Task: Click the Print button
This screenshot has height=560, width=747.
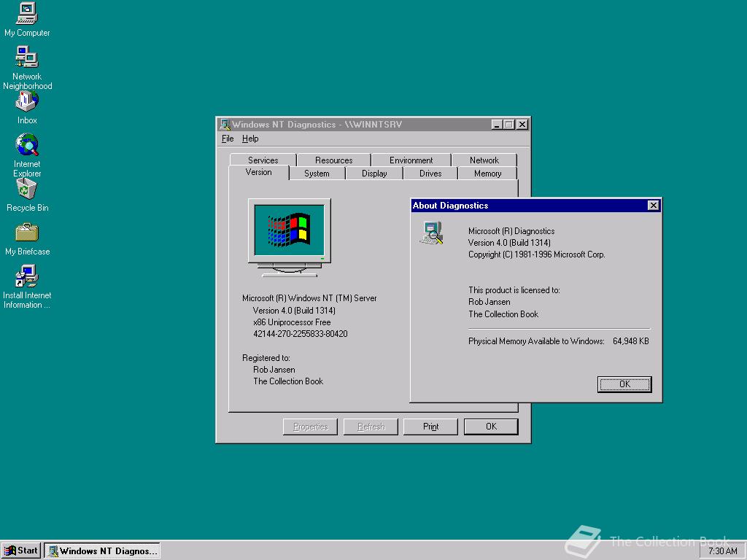Action: [x=430, y=427]
